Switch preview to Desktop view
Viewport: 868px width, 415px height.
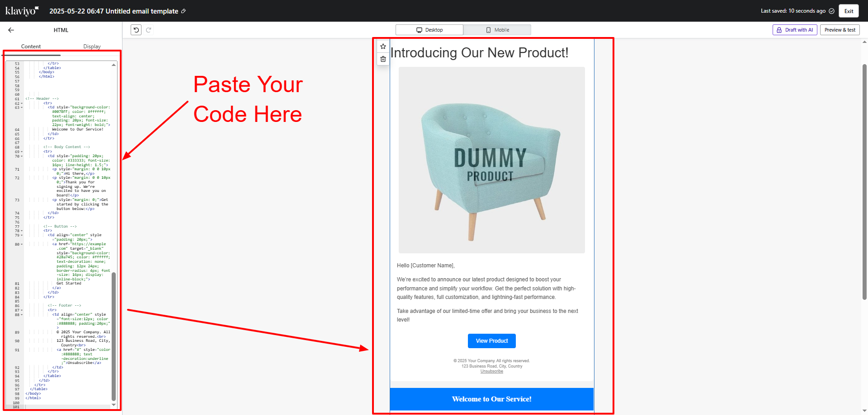click(429, 30)
